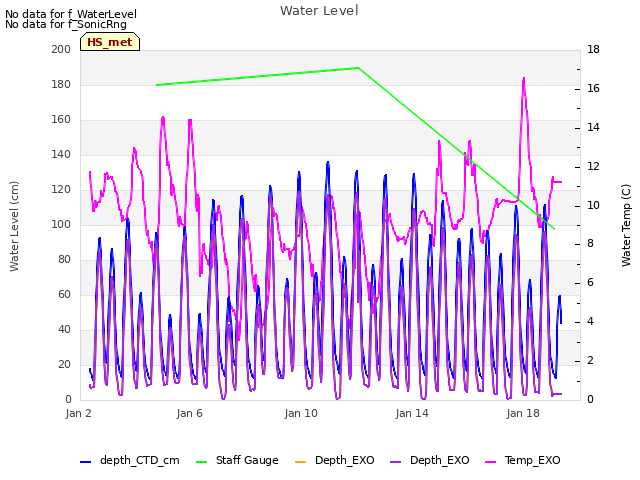Click the highest Temp_EXO peak near Jan 18
The width and height of the screenshot is (640, 480).
pos(524,78)
